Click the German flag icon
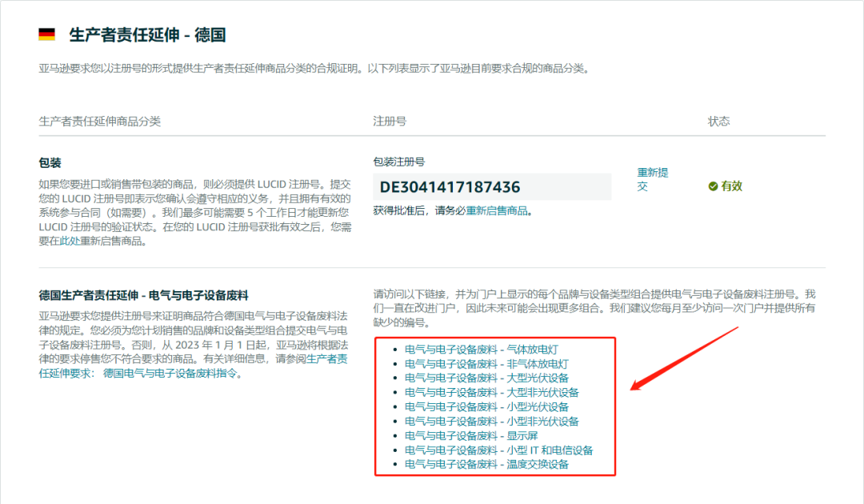 [47, 34]
